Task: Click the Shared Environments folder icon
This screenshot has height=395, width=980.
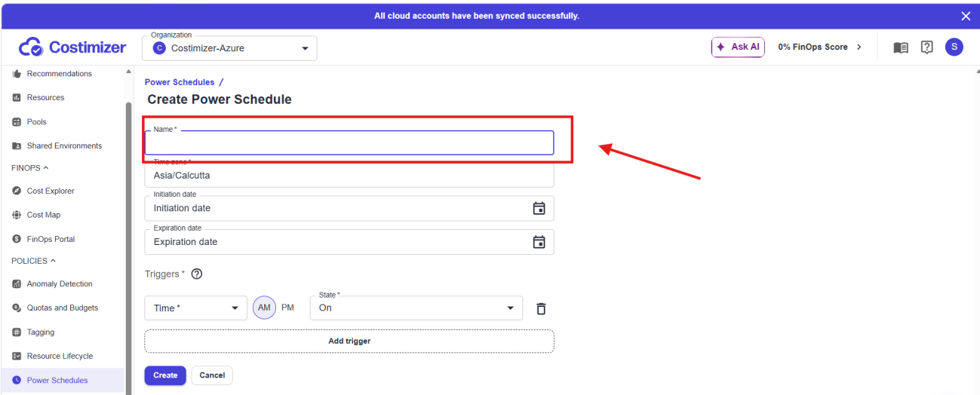Action: click(x=17, y=146)
